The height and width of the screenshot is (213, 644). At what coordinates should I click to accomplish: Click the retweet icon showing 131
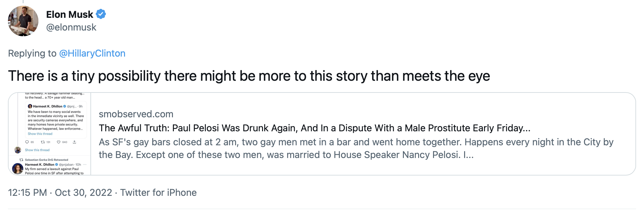[43, 142]
